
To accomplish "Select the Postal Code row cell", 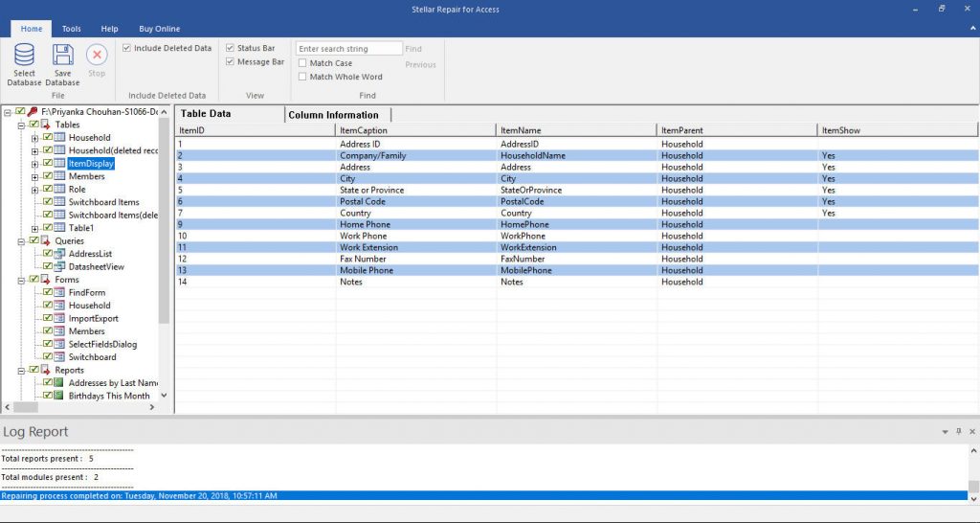I will pos(363,201).
